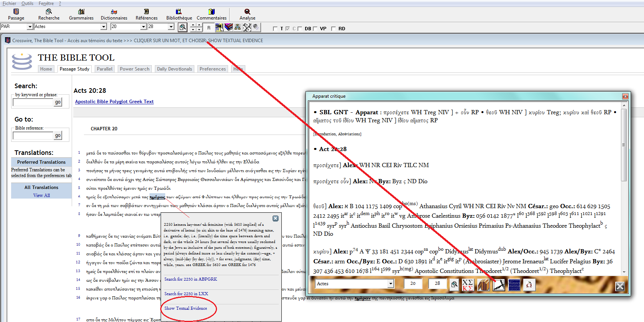Toggle the VP checkbox
Screen dimensions: 644x322
[x=315, y=29]
